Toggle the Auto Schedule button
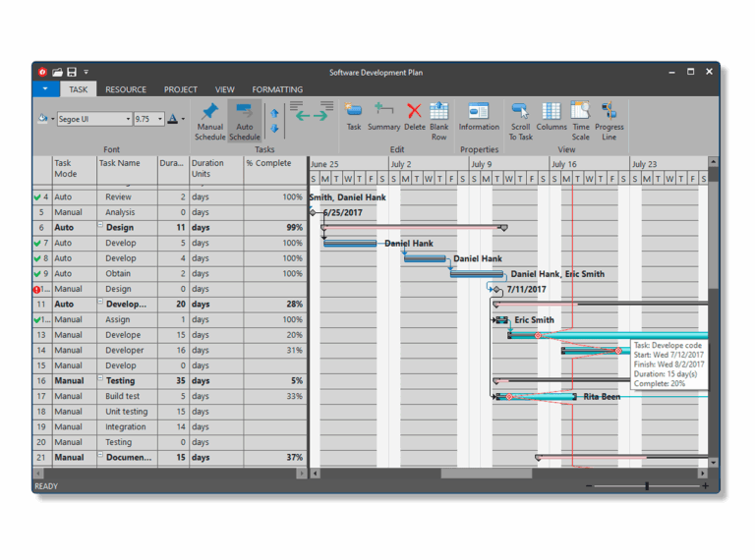The width and height of the screenshot is (755, 560). (x=245, y=121)
